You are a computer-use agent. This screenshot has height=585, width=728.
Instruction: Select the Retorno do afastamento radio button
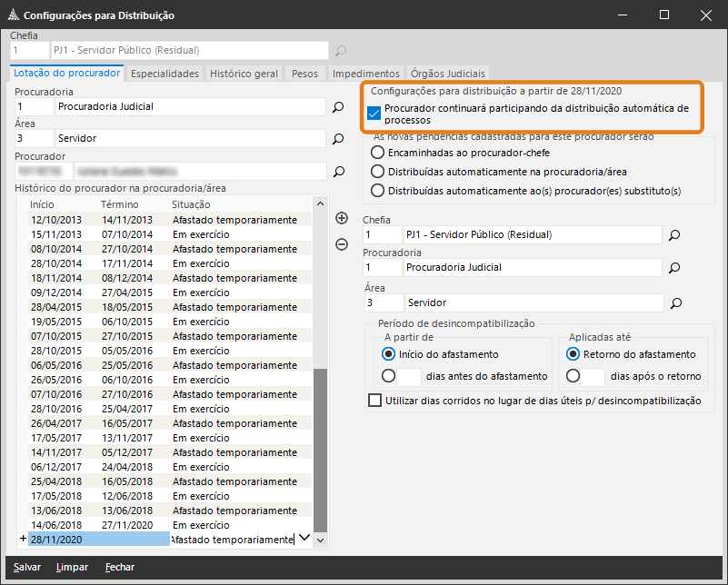tap(573, 354)
